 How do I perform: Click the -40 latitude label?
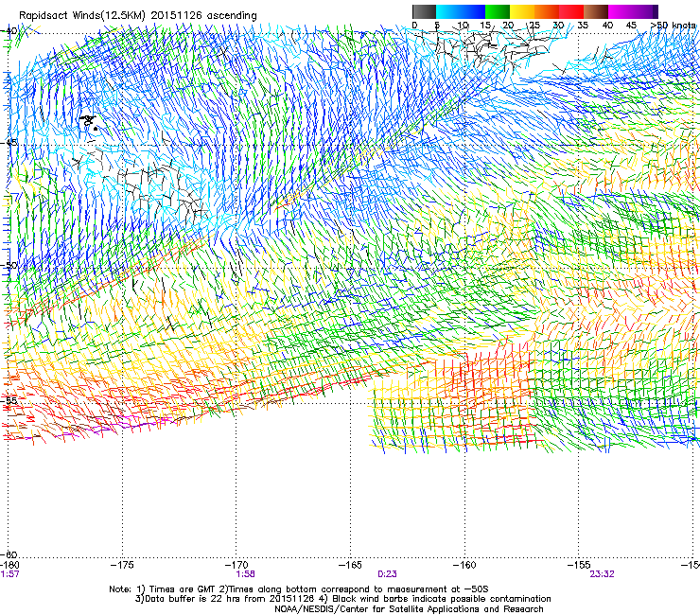click(x=9, y=31)
